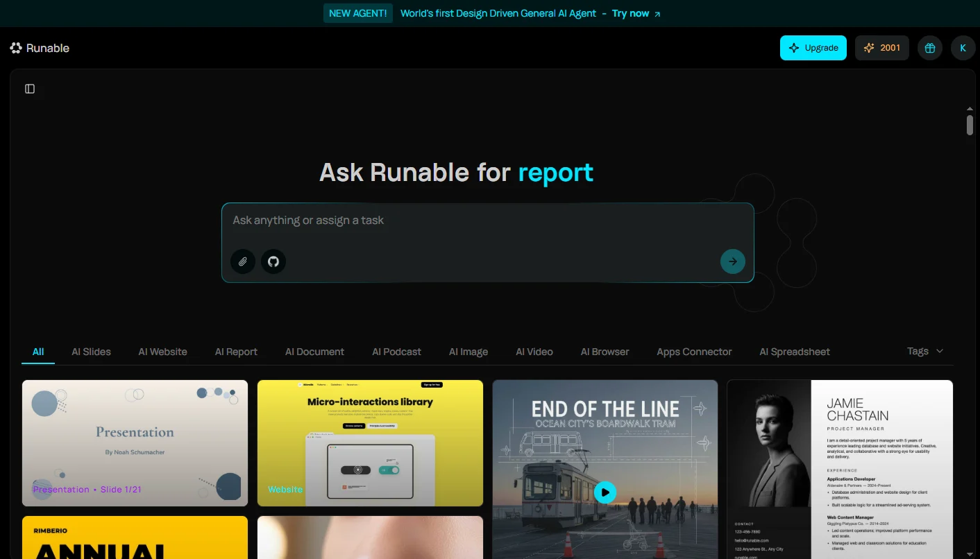Open the gift rewards icon

coord(930,48)
